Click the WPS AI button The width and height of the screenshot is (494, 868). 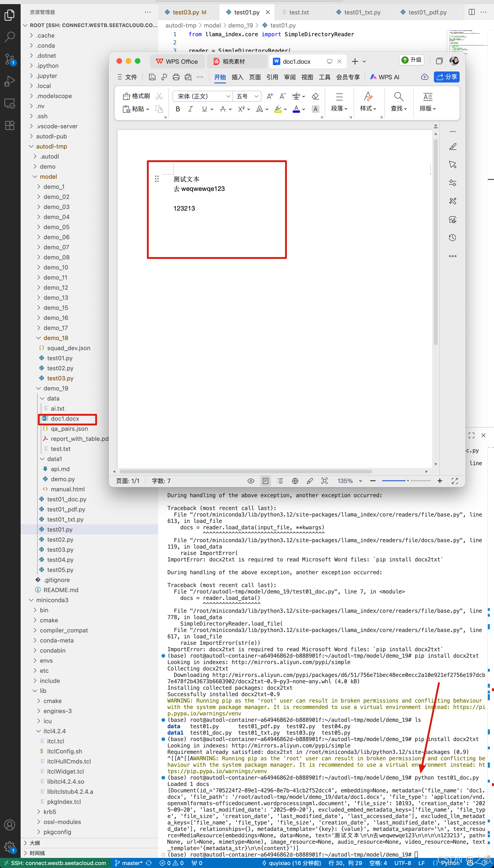[385, 77]
